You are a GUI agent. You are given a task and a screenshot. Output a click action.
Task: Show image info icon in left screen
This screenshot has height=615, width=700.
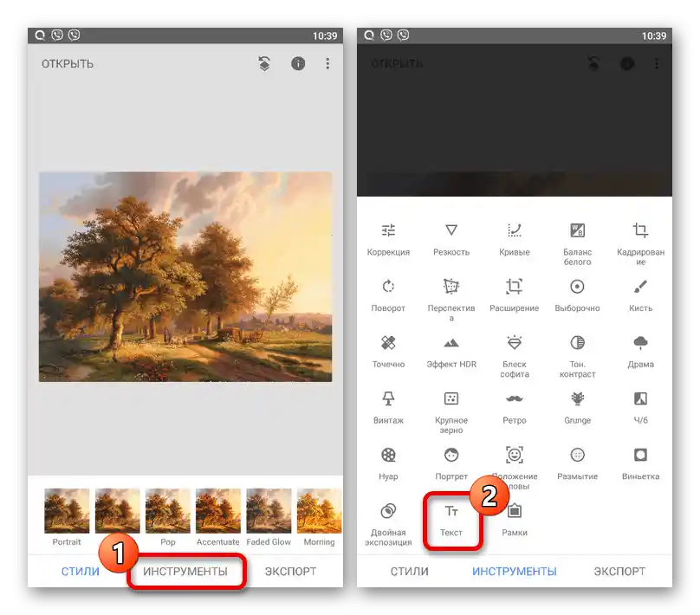(298, 63)
